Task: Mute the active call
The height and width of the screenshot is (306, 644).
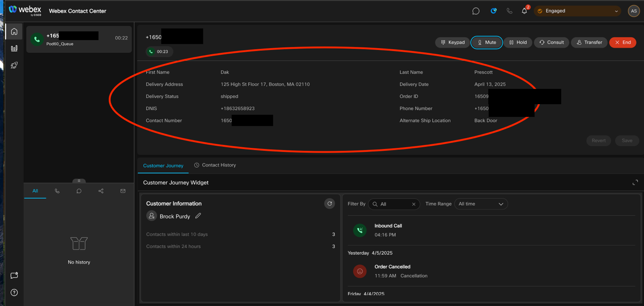Action: [487, 43]
